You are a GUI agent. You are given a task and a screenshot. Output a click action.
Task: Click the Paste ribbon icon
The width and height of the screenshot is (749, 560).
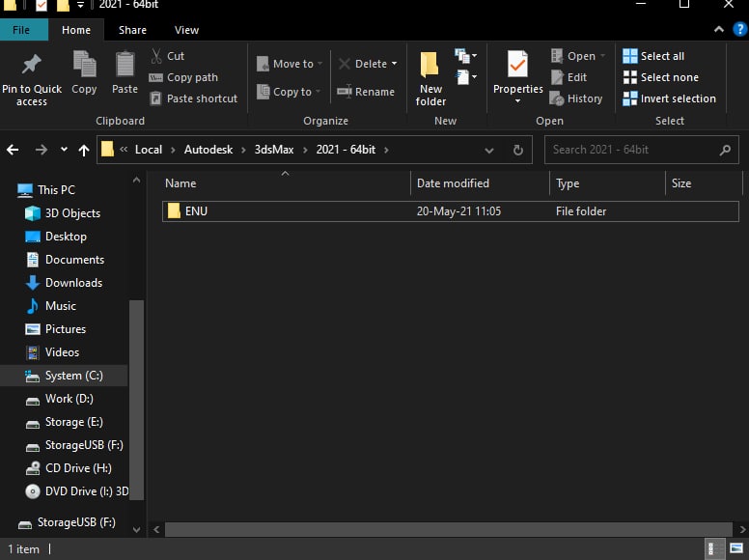pos(125,65)
